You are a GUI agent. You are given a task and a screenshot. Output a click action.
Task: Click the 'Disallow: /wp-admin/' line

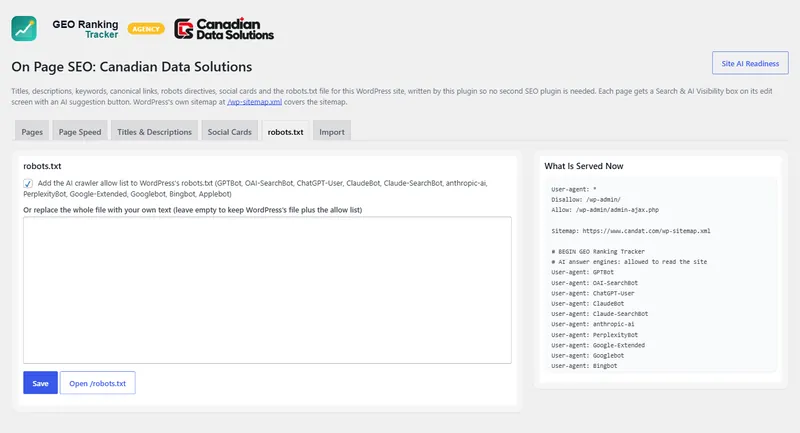tap(586, 199)
